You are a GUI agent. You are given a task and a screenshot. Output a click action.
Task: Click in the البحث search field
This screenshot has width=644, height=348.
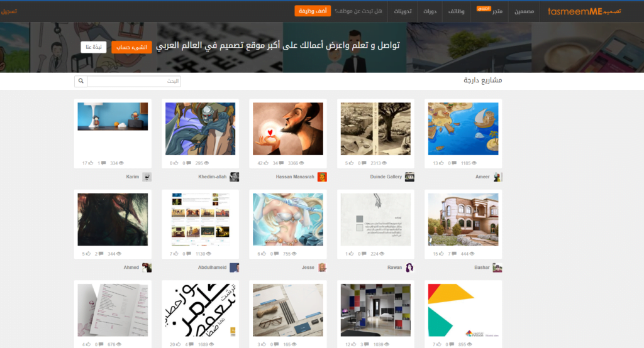[x=134, y=81]
